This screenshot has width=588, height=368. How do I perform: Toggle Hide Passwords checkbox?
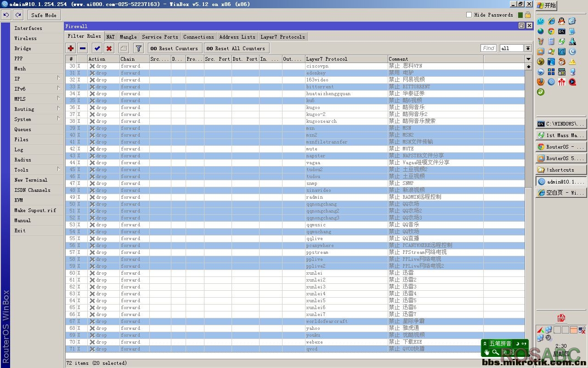coord(469,15)
